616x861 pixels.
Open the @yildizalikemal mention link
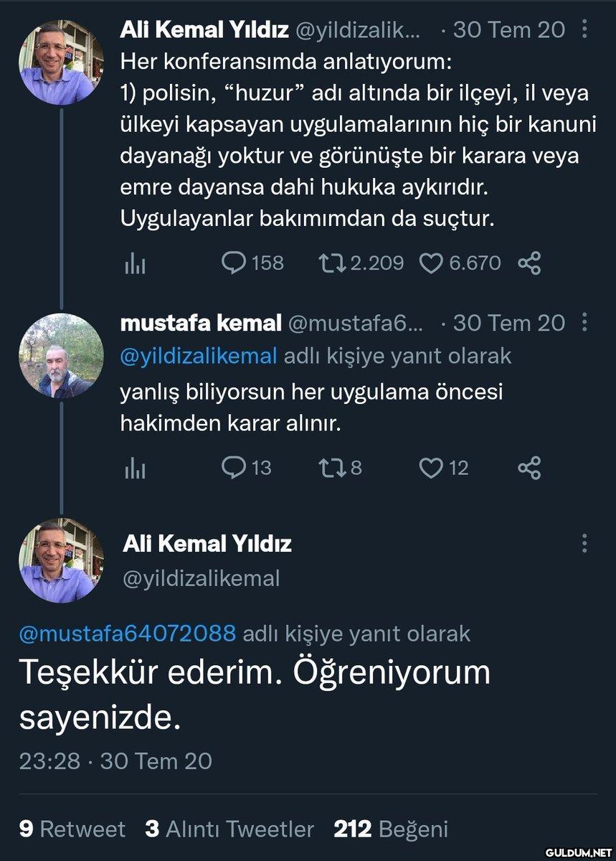pyautogui.click(x=199, y=356)
